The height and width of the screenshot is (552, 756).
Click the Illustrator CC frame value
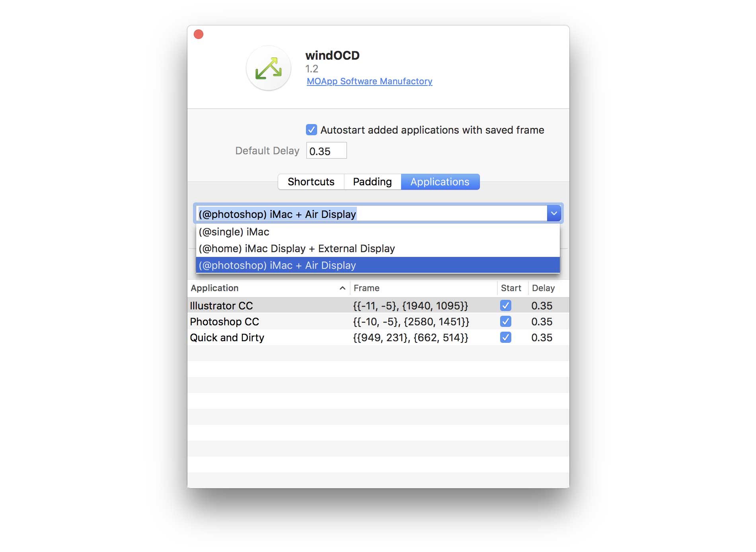click(411, 306)
